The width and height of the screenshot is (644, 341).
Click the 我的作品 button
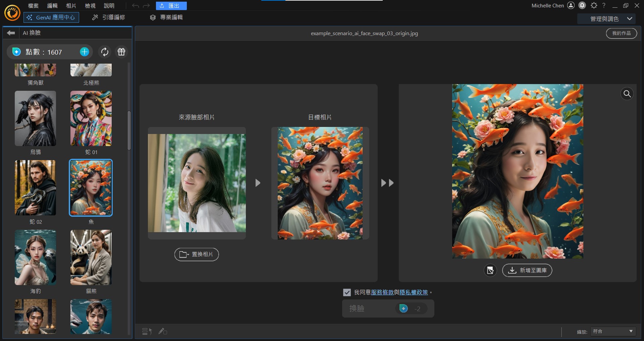click(x=621, y=33)
